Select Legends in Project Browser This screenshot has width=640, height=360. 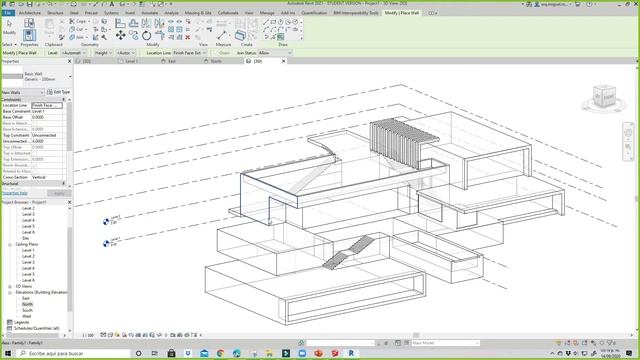22,322
